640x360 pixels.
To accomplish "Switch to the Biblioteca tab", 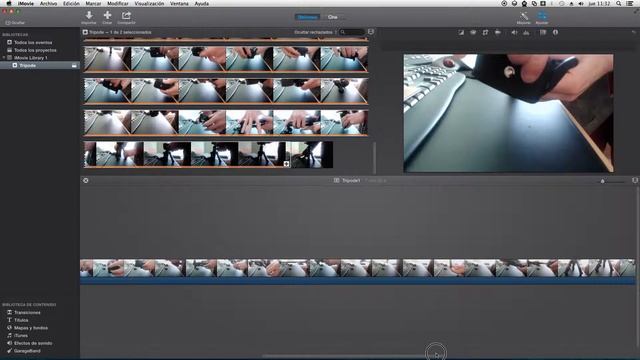I will pyautogui.click(x=307, y=17).
